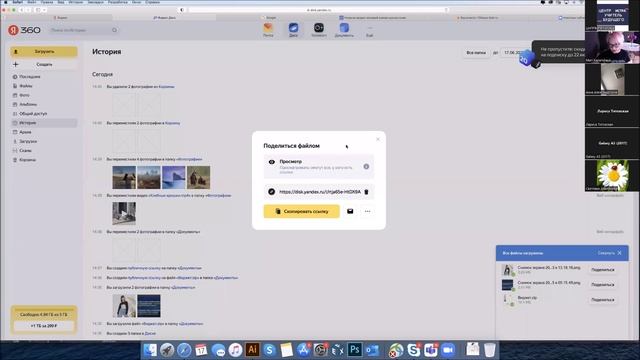640x360 pixels.
Task: Open the Диск service icon in header
Action: [293, 29]
